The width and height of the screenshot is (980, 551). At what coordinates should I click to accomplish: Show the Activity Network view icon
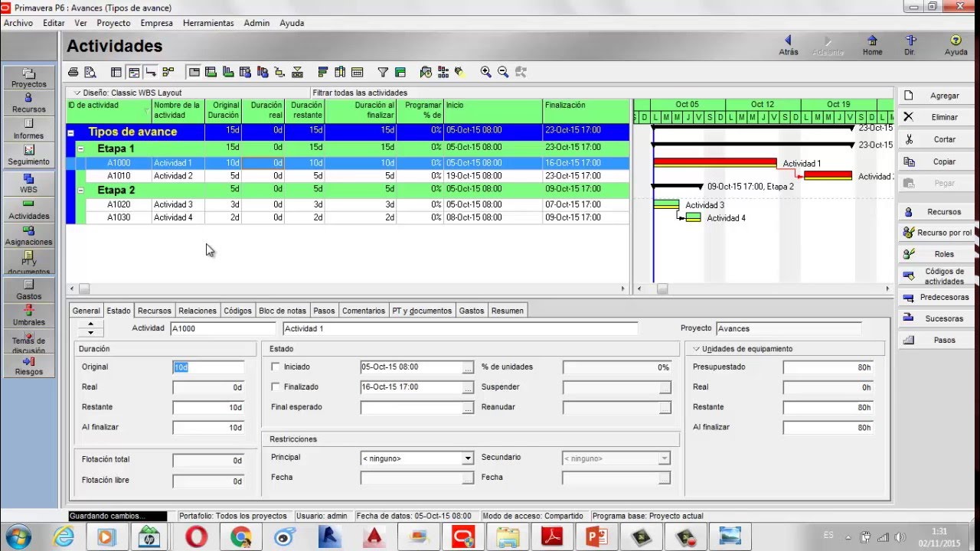pyautogui.click(x=168, y=72)
